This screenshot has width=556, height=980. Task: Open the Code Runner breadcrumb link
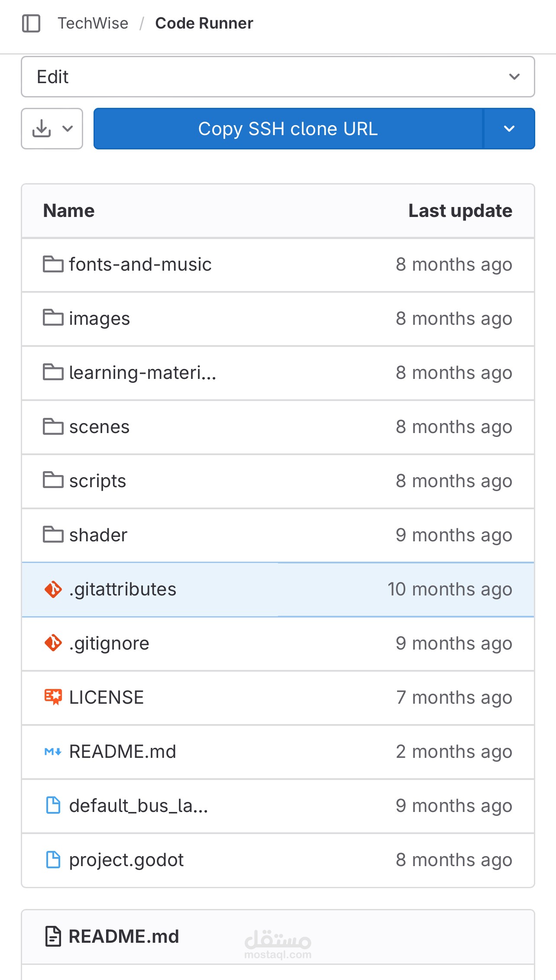click(204, 23)
